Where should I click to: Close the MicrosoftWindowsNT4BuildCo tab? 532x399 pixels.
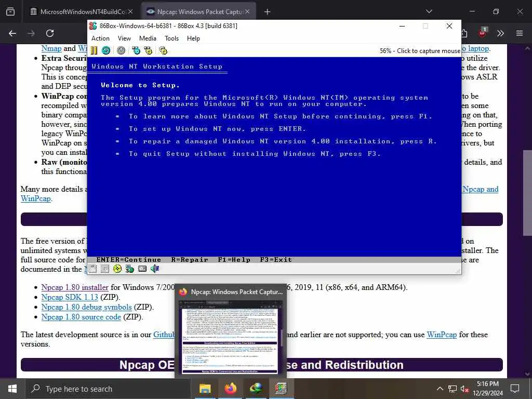[x=130, y=12]
